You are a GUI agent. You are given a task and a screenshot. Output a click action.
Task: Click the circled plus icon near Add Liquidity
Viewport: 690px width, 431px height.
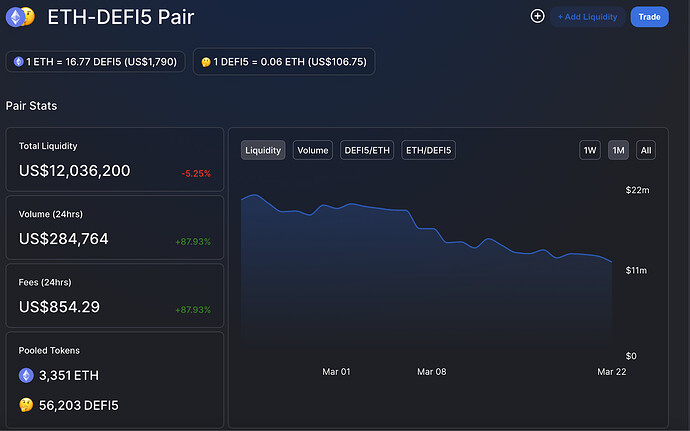(537, 16)
